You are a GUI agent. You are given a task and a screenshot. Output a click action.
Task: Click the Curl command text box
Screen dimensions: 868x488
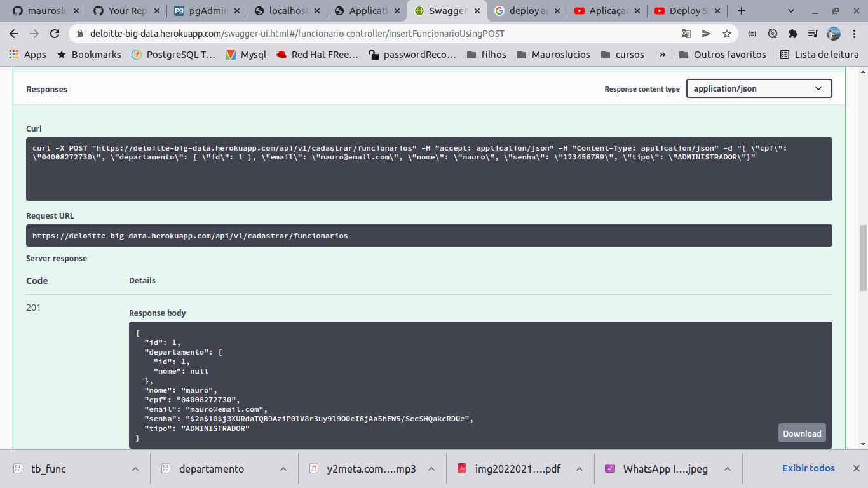(429, 169)
